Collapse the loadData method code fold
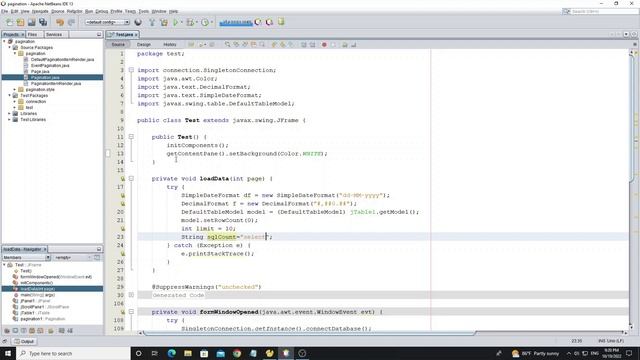This screenshot has width=640, height=360. coord(131,178)
